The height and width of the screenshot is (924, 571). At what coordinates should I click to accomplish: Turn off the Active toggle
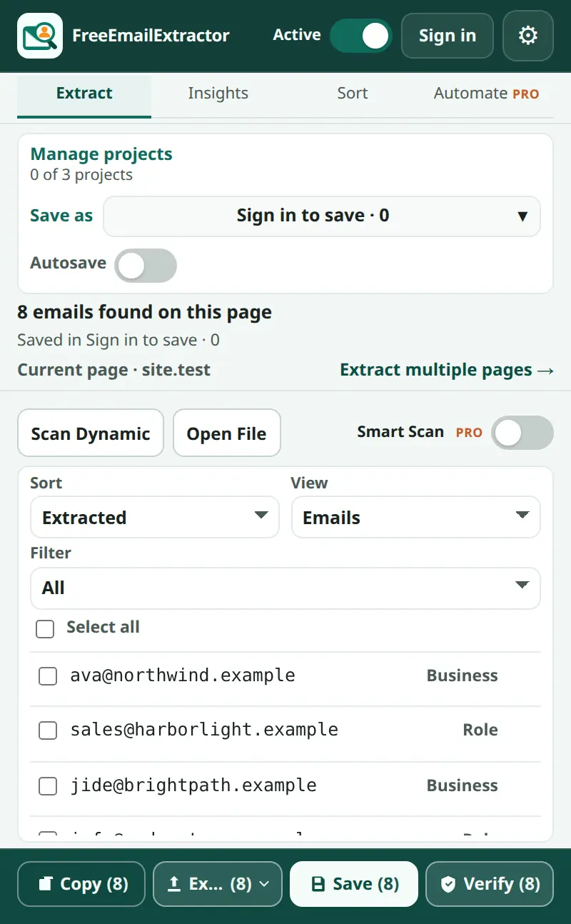coord(361,36)
